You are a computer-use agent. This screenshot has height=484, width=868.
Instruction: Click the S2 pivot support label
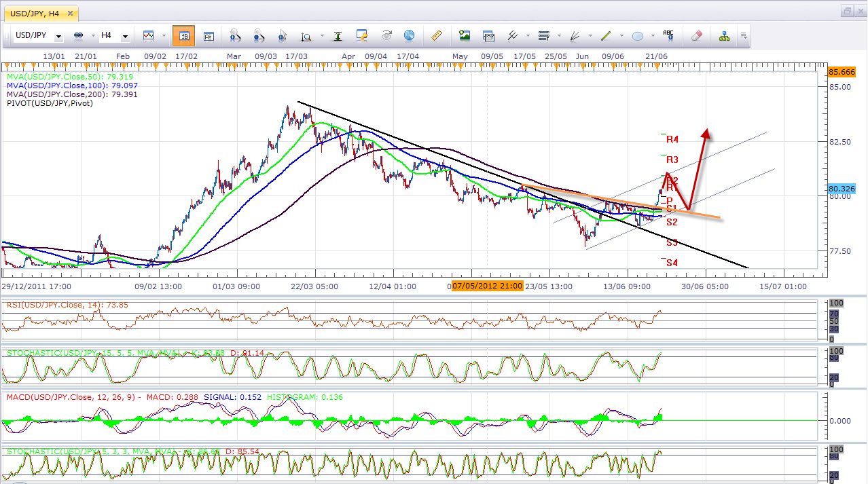click(671, 222)
